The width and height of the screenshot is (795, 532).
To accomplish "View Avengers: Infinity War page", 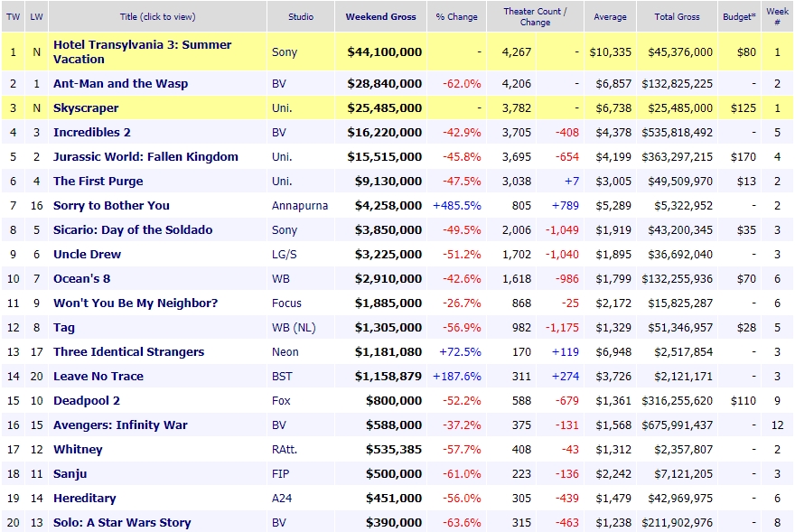I will click(x=120, y=425).
